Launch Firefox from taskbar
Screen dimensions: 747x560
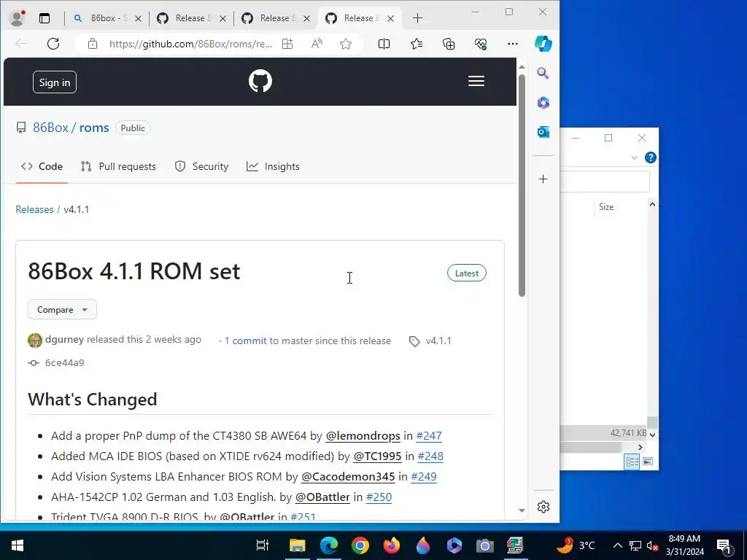pos(392,545)
